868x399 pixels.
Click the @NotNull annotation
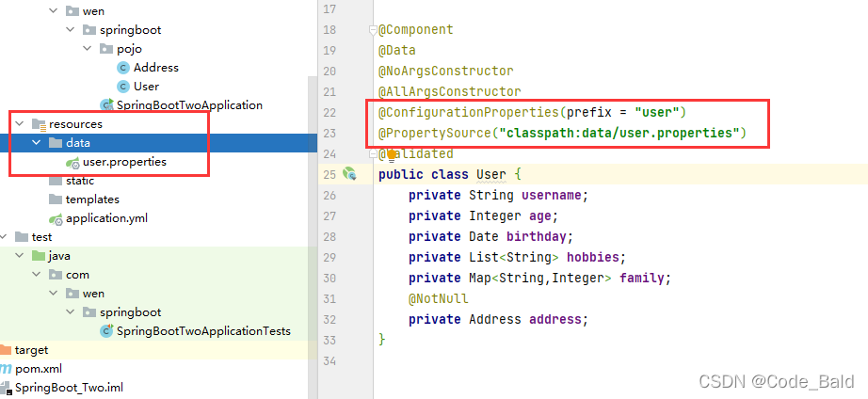pyautogui.click(x=439, y=298)
